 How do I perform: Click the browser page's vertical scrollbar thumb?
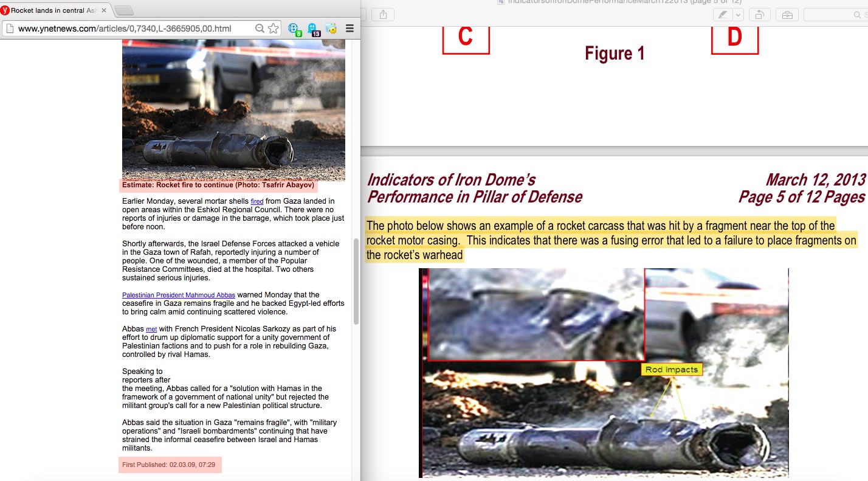356,281
